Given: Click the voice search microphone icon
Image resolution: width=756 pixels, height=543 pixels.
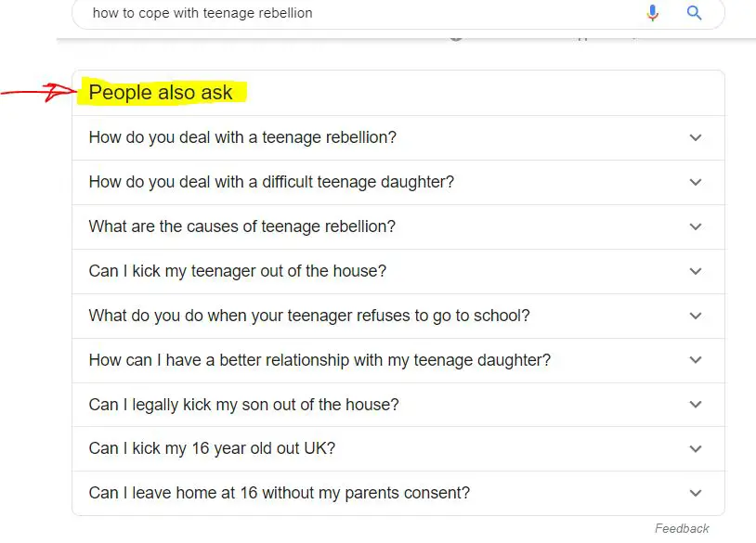Looking at the screenshot, I should (x=652, y=12).
